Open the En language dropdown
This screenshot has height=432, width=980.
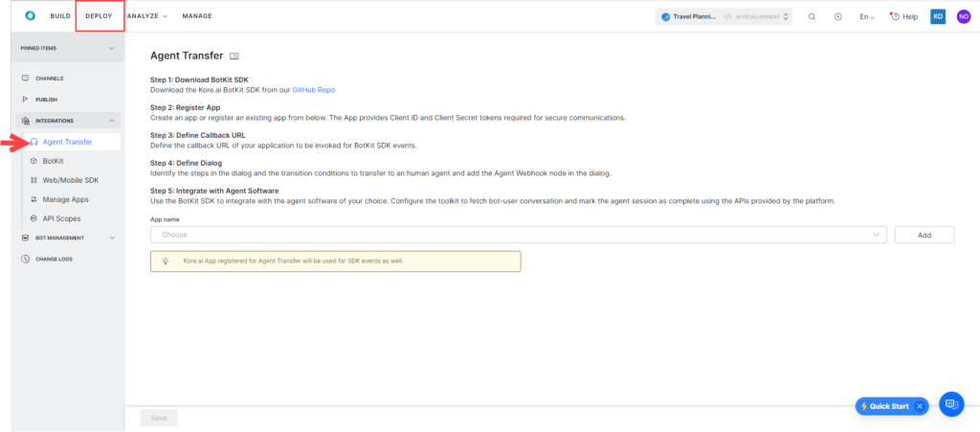point(866,16)
